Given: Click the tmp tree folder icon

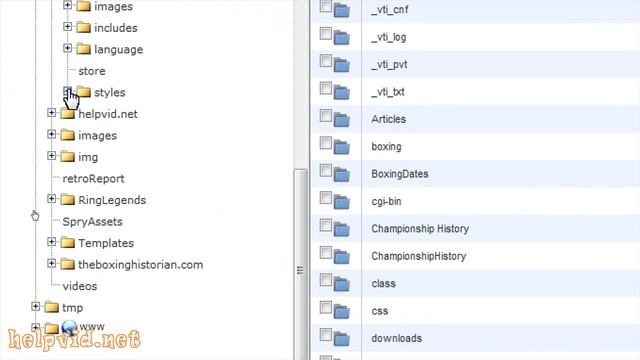Looking at the screenshot, I should click(52, 307).
